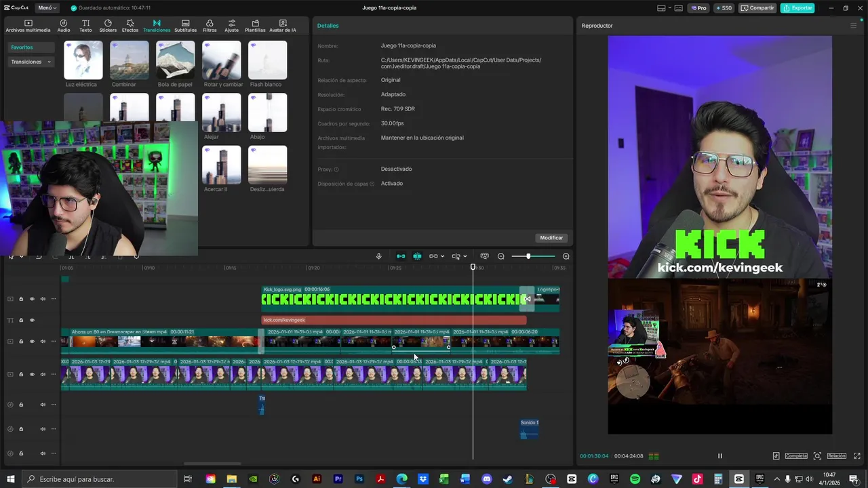Mute the main facecam video track

tap(43, 374)
